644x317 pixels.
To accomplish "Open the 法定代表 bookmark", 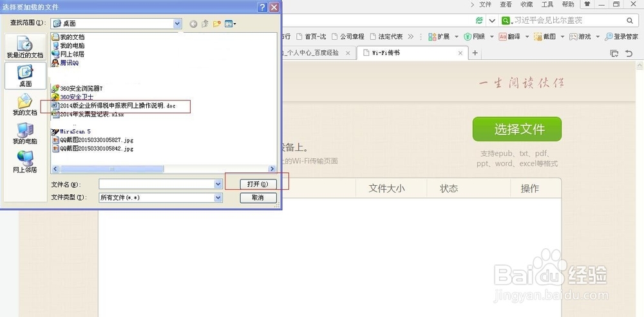I will pos(386,37).
